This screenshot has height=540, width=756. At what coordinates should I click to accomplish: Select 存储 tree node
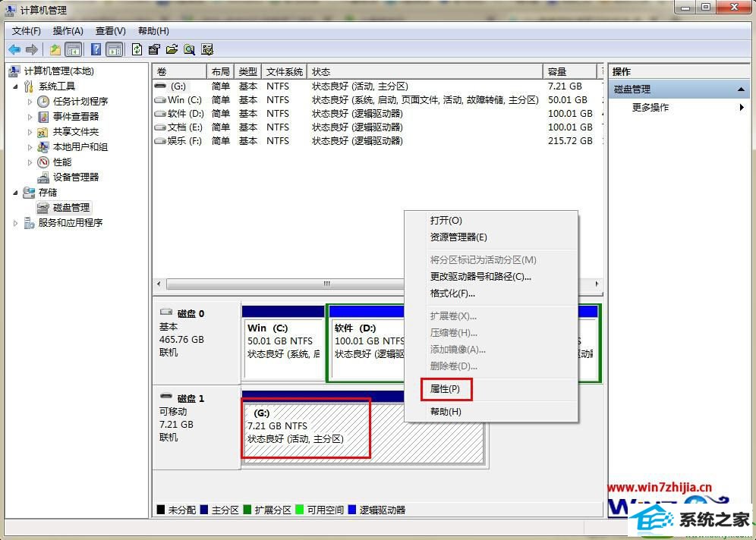[x=48, y=192]
